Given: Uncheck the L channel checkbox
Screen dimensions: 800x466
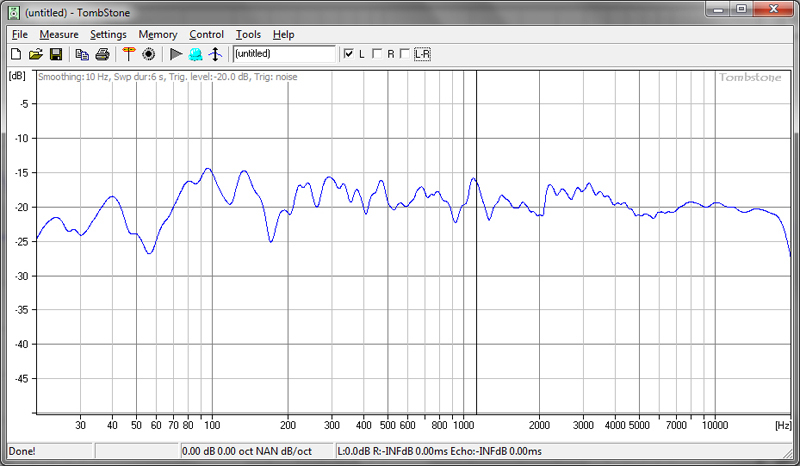Looking at the screenshot, I should [348, 54].
